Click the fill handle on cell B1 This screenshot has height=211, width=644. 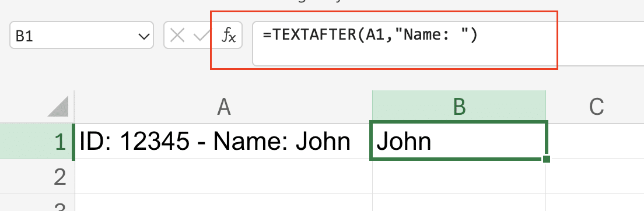pos(546,159)
